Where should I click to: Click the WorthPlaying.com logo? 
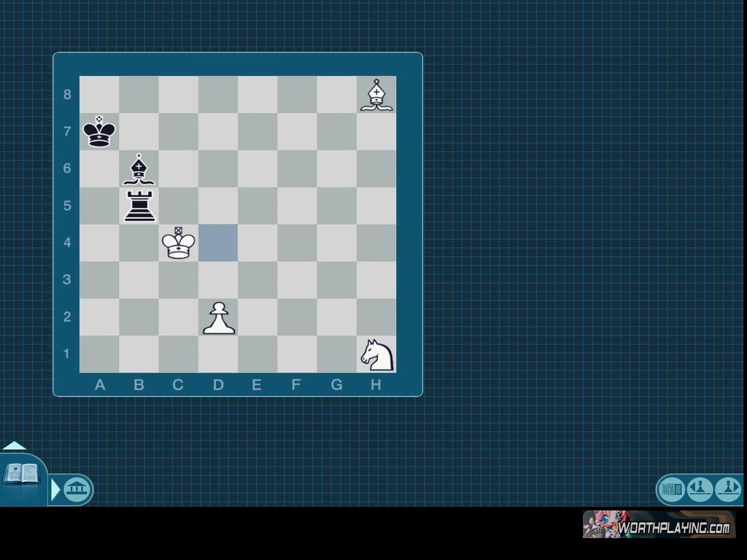click(x=659, y=524)
